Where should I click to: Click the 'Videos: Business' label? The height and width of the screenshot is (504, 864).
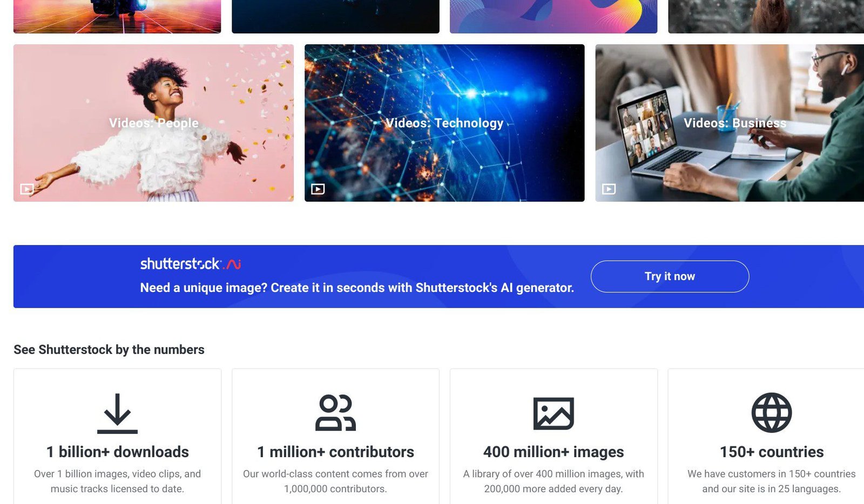coord(735,123)
